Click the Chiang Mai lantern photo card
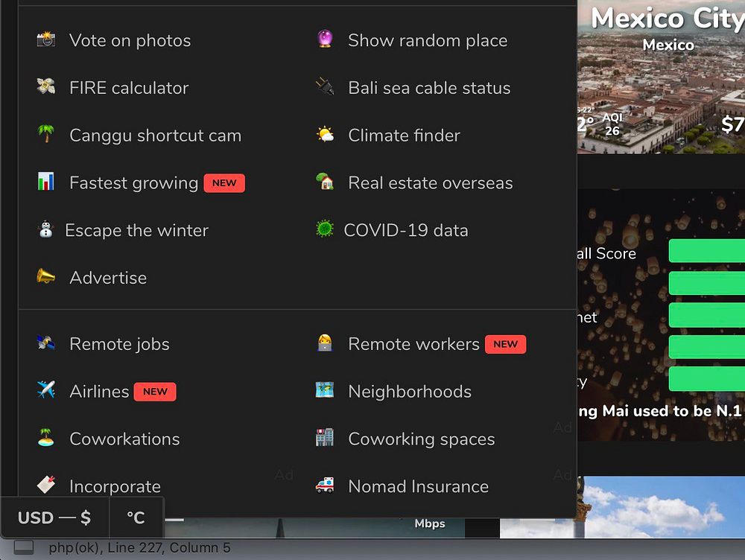The image size is (745, 560). click(661, 315)
